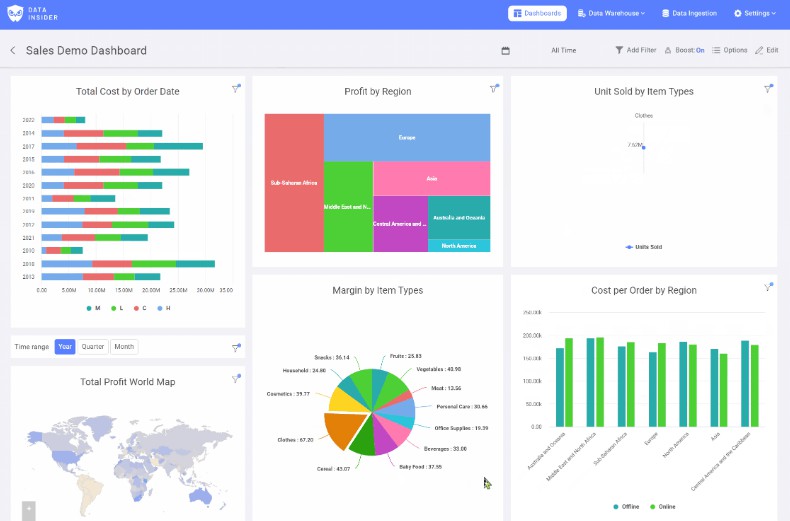The height and width of the screenshot is (521, 790).
Task: Open the calendar date picker icon
Action: (505, 50)
